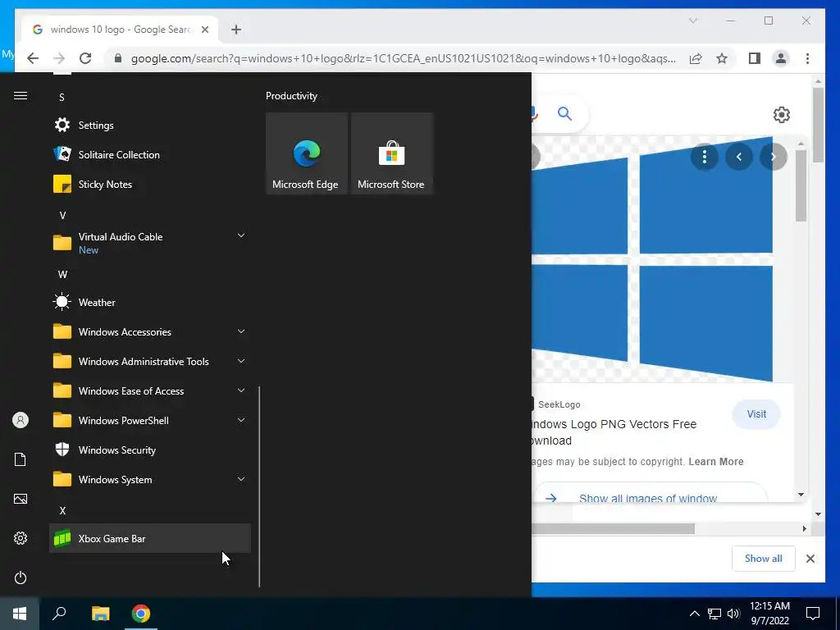Image resolution: width=840 pixels, height=630 pixels.
Task: Open Chrome tab search dropdown
Action: pyautogui.click(x=692, y=21)
